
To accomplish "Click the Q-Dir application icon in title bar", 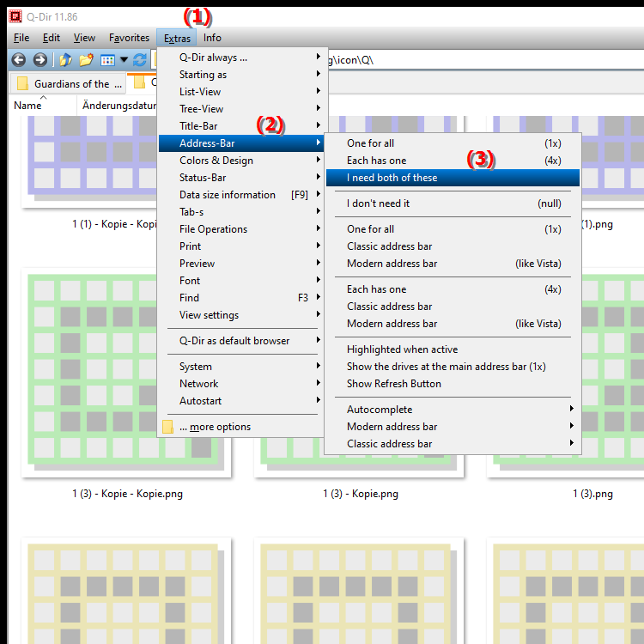I will [15, 16].
